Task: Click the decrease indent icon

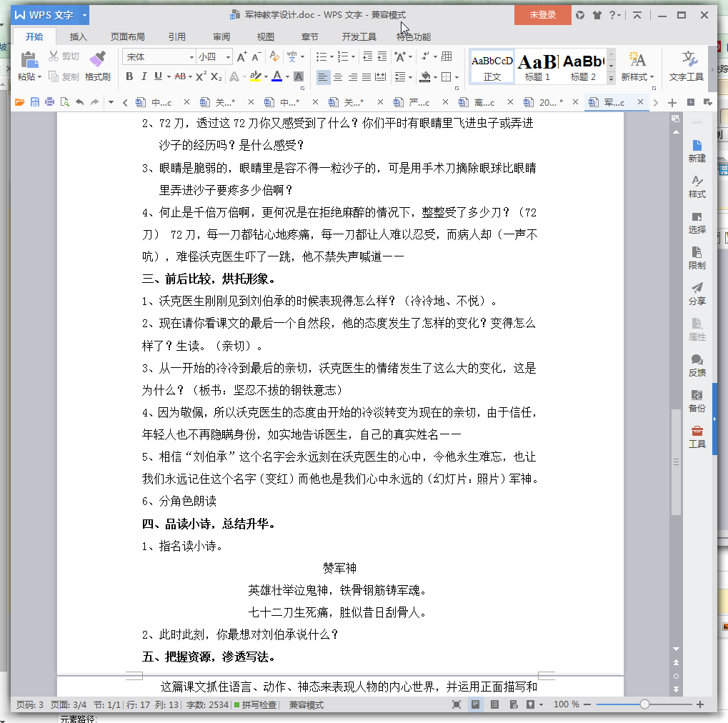Action: pyautogui.click(x=367, y=56)
